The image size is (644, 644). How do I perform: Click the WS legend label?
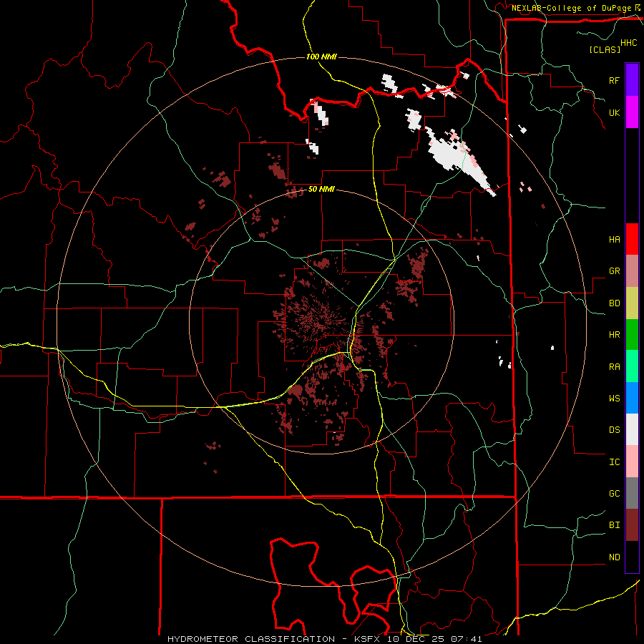point(614,398)
